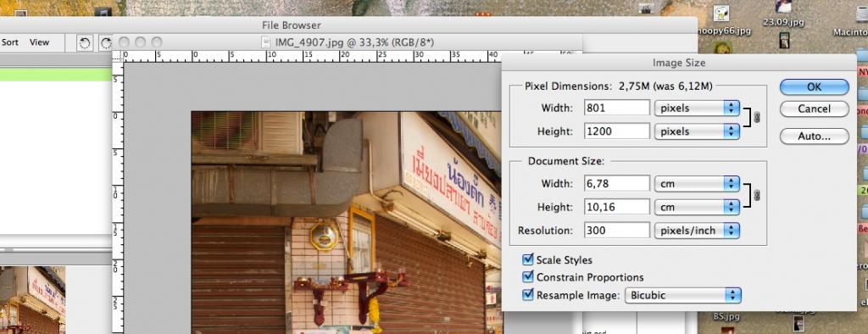The width and height of the screenshot is (868, 334).
Task: Open the Bicubic resample method dropdown
Action: click(683, 295)
